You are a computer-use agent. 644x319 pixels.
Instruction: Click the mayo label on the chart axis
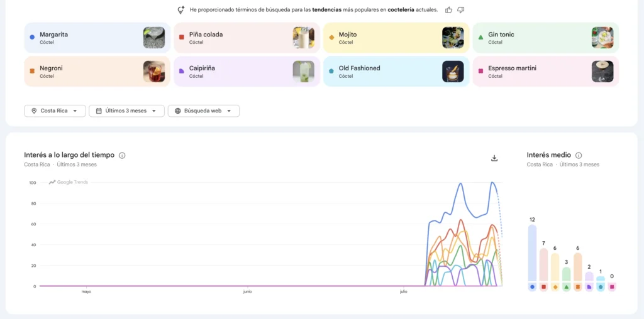tap(86, 292)
